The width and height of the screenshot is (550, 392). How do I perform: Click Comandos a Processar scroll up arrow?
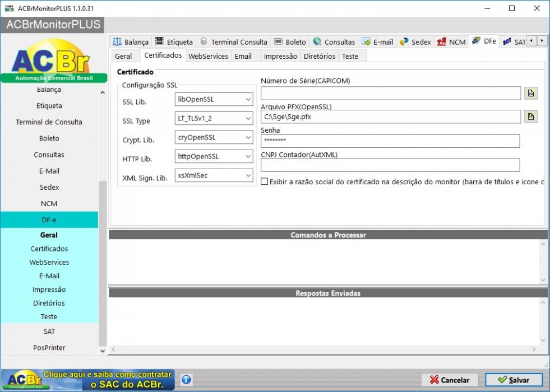coord(543,244)
